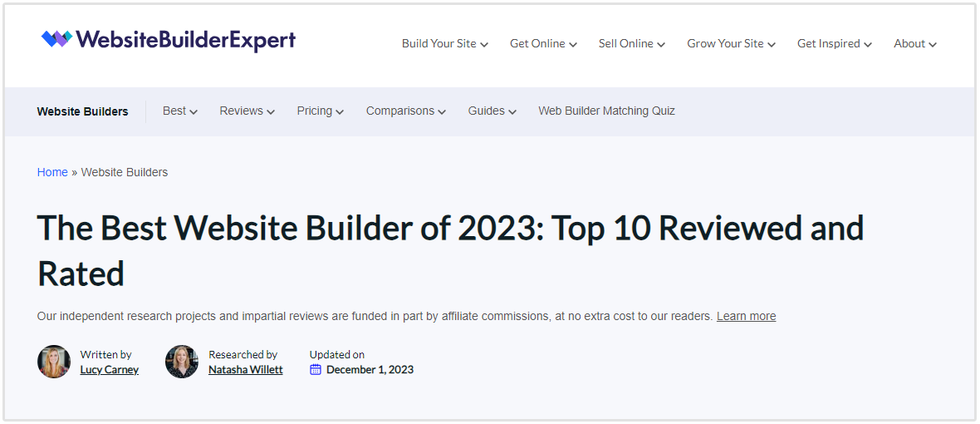The width and height of the screenshot is (980, 424).
Task: Expand the Build Your Site menu
Action: [444, 43]
